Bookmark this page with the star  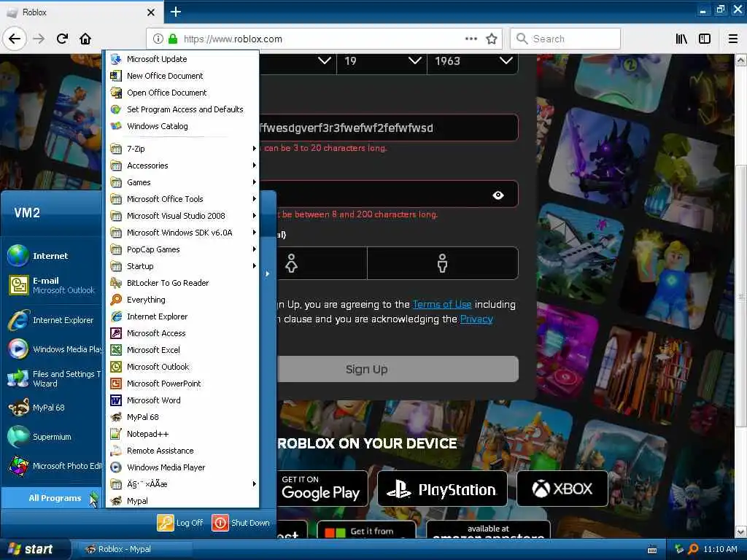tap(492, 39)
